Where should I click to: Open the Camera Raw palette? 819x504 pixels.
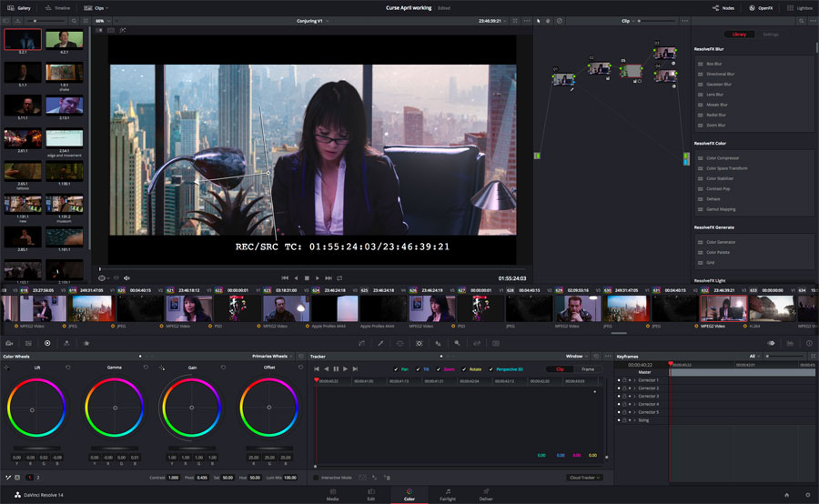tap(9, 343)
